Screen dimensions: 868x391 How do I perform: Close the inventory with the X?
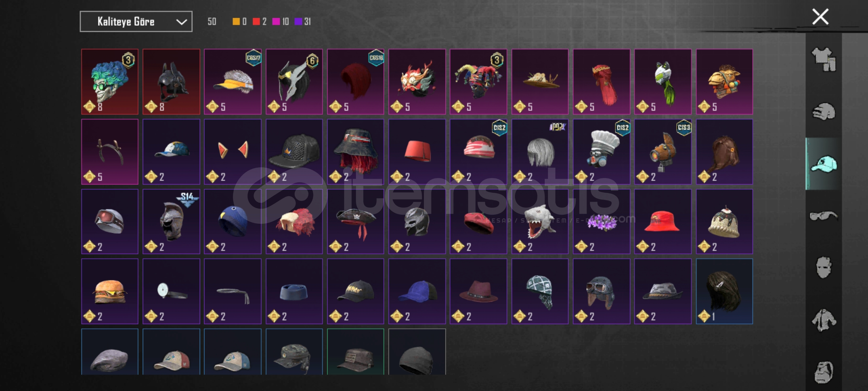coord(820,17)
